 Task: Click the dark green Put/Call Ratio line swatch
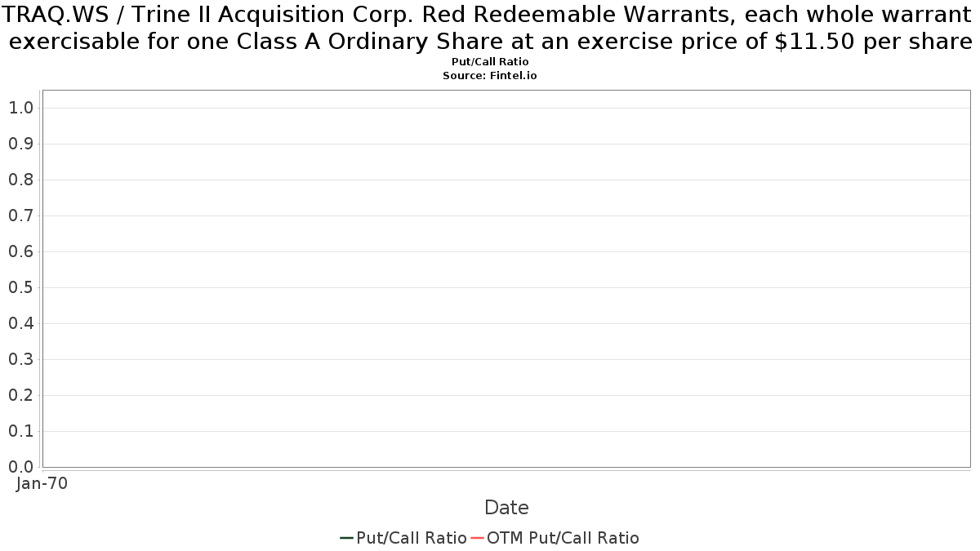pyautogui.click(x=346, y=538)
